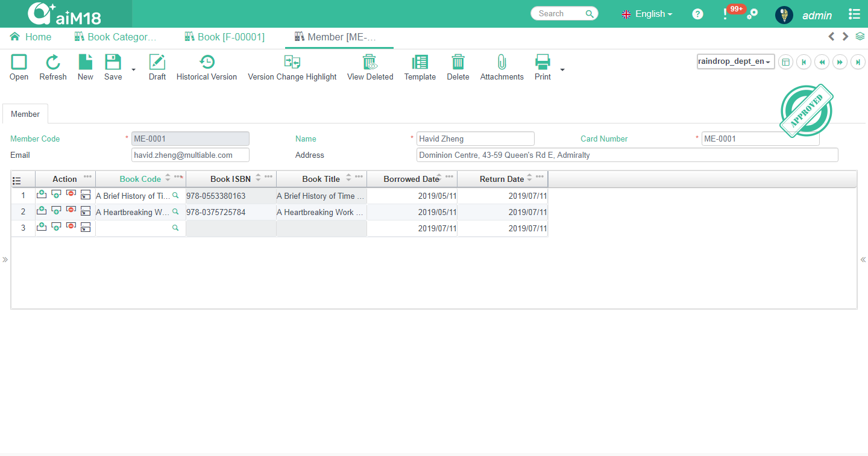Open Book ISBN column options dots

269,176
